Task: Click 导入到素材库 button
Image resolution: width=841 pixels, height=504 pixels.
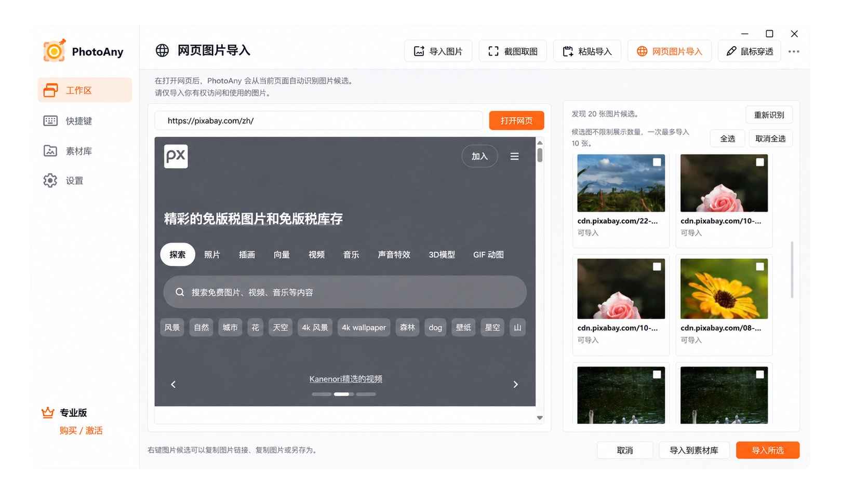Action: pyautogui.click(x=694, y=450)
